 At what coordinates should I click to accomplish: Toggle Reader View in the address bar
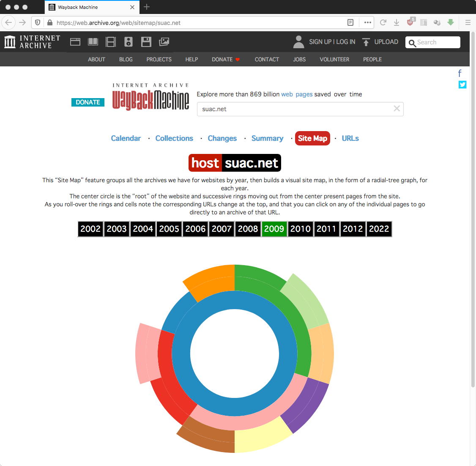tap(350, 22)
